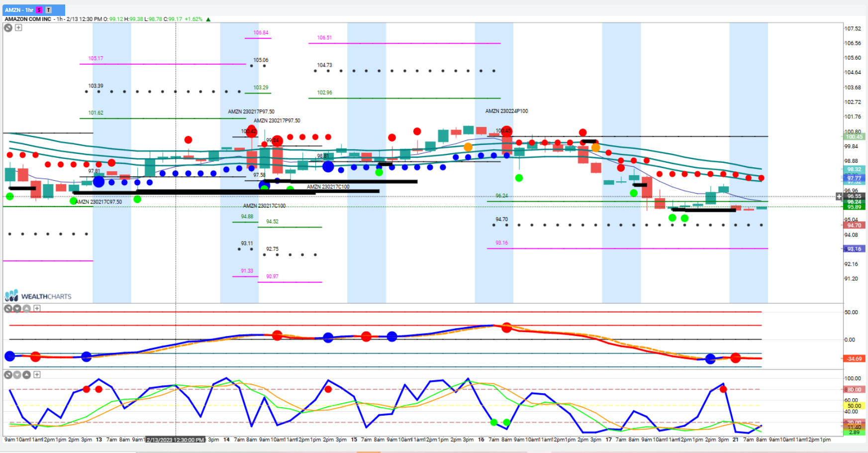Click the 91.33 magenta level label
The image size is (868, 453).
(247, 271)
